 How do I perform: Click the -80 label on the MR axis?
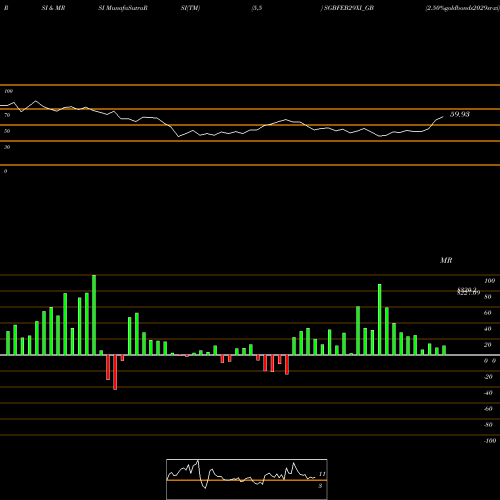click(488, 425)
